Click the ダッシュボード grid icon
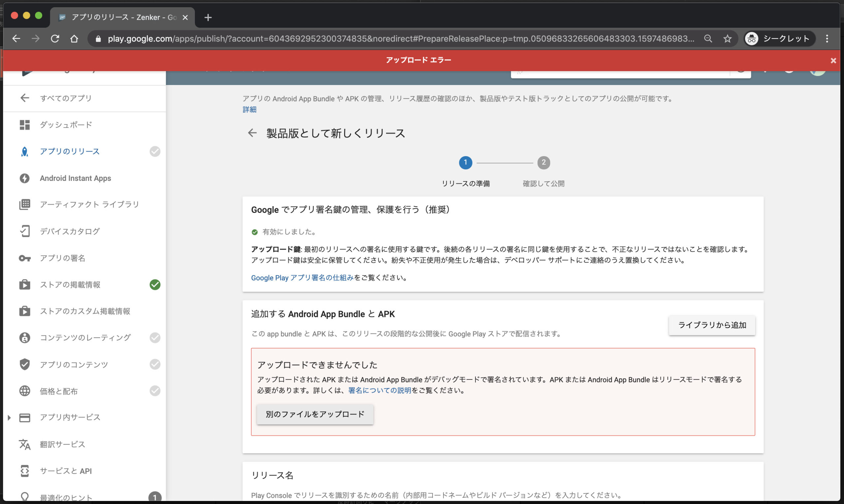 24,125
